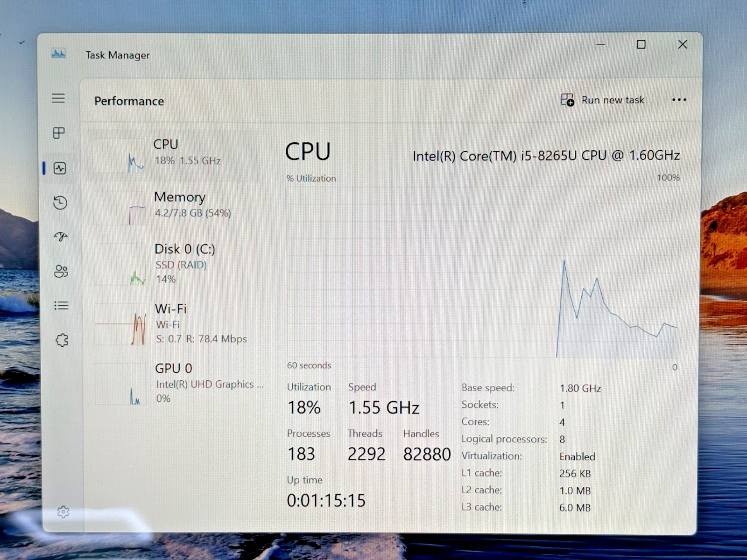Viewport: 747px width, 560px height.
Task: Click the Utilization value 18%
Action: point(304,408)
